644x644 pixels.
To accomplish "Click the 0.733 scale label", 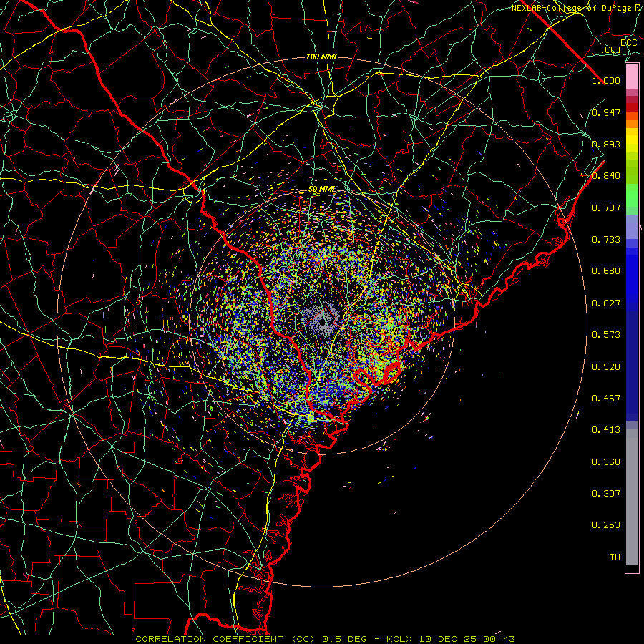I will 606,240.
